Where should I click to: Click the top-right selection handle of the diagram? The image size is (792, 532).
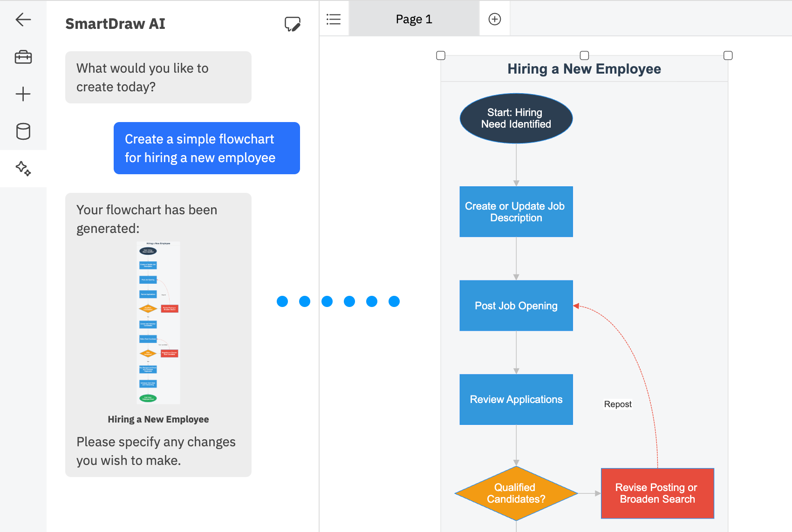point(728,55)
